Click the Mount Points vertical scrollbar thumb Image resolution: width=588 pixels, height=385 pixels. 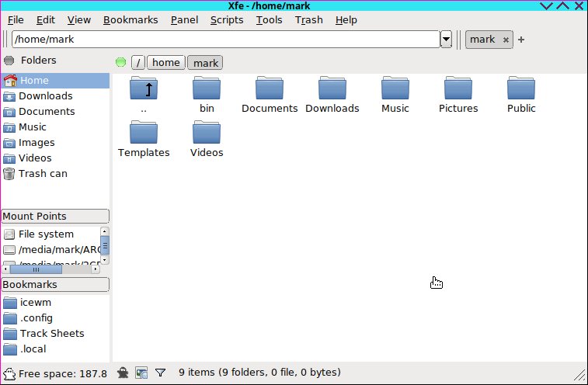tap(105, 245)
